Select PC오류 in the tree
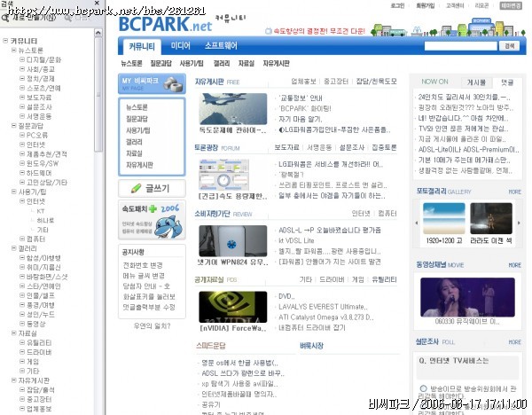The height and width of the screenshot is (415, 532). click(37, 135)
